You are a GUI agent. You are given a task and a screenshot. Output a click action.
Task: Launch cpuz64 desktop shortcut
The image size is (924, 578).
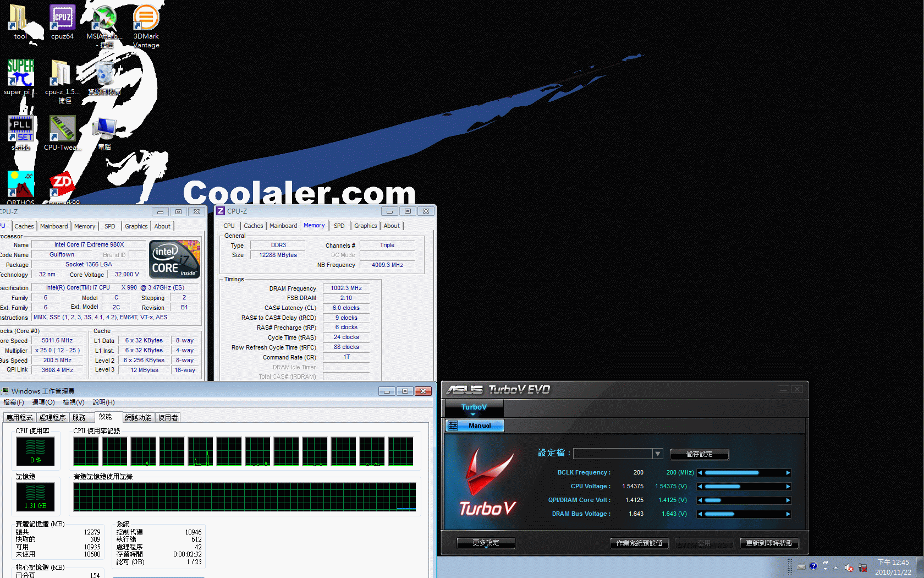coord(62,22)
